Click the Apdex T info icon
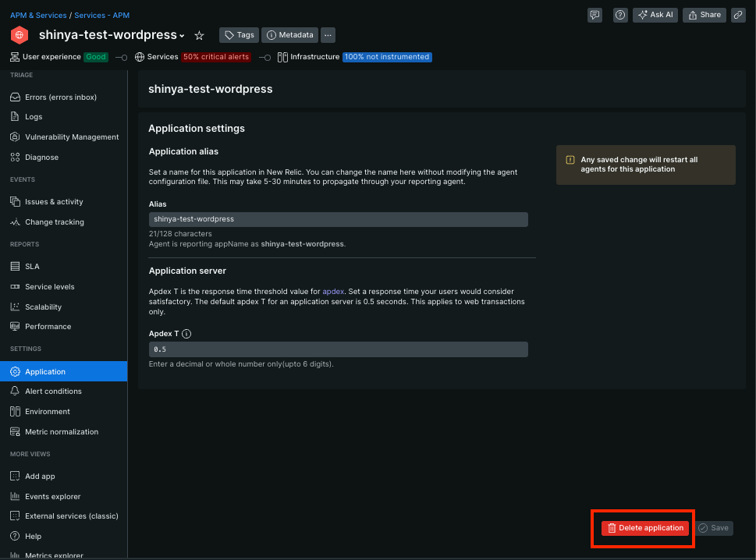756x560 pixels. 186,334
